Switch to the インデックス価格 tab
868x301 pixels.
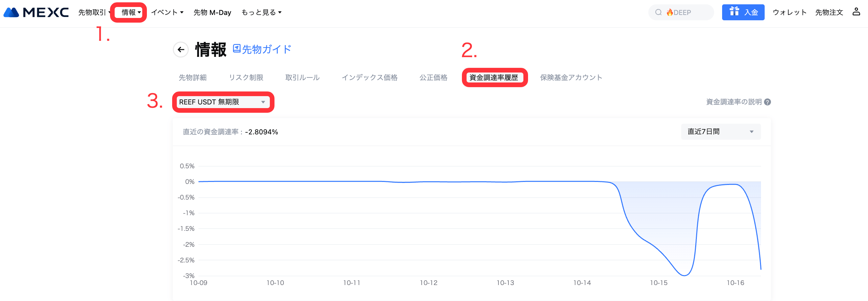coord(369,77)
